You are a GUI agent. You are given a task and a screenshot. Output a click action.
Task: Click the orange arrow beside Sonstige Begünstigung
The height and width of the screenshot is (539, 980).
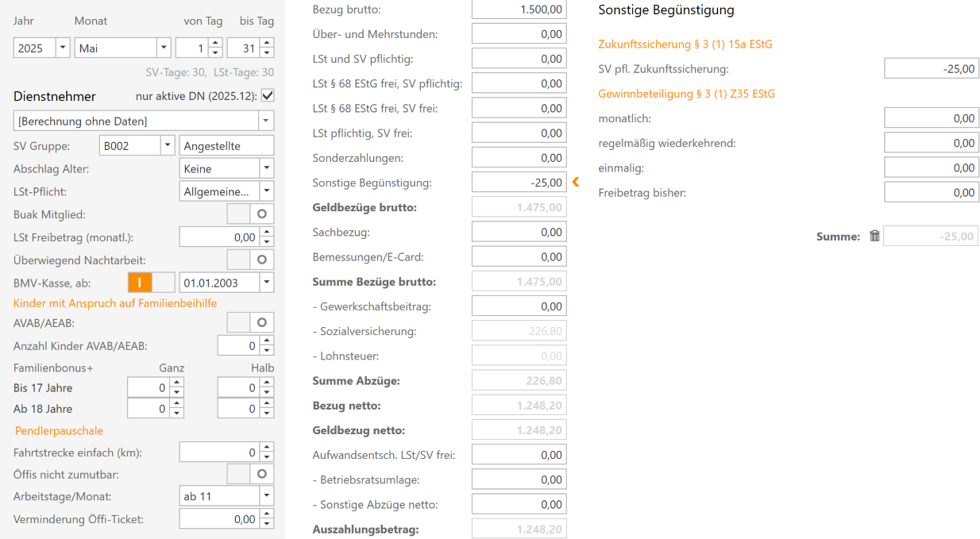coord(576,183)
